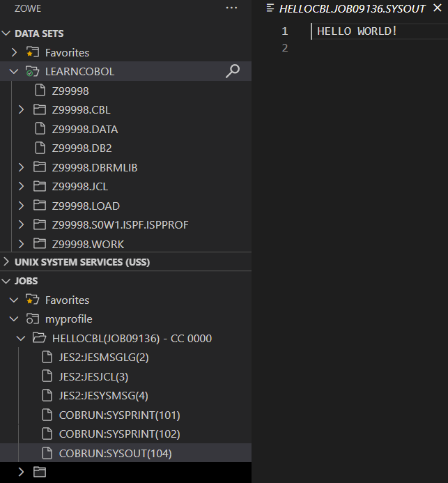Click line 1 text HELLO WORLD! in editor
Screen dimensions: 448x483
tap(357, 31)
